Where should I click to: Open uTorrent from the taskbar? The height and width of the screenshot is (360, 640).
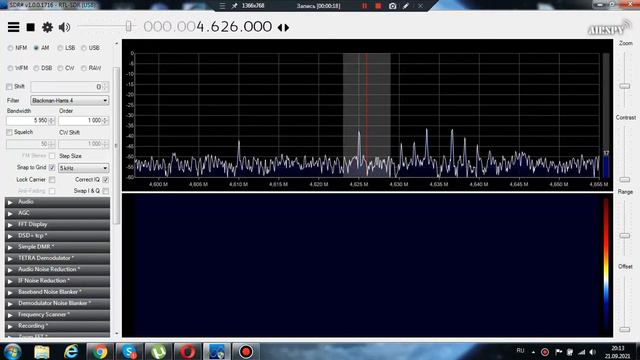158,351
